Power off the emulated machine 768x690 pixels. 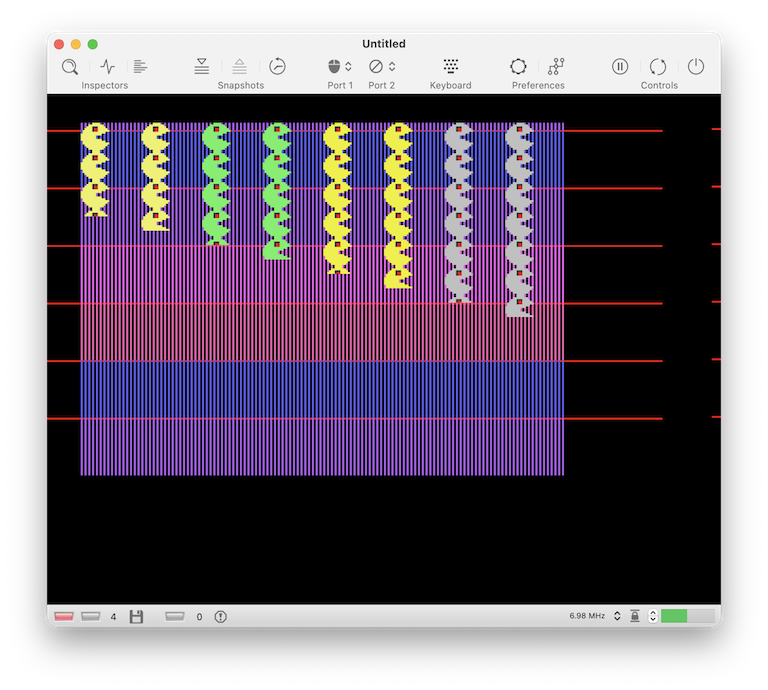[696, 67]
